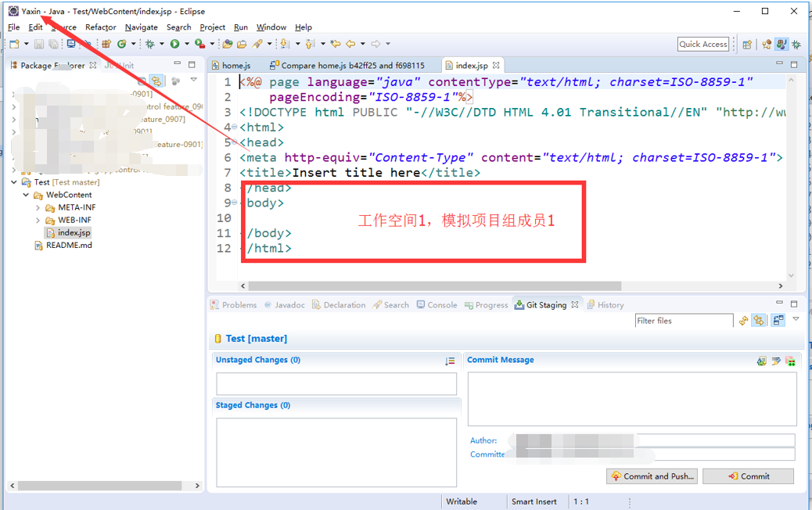Open the Problems view tab

click(x=234, y=305)
